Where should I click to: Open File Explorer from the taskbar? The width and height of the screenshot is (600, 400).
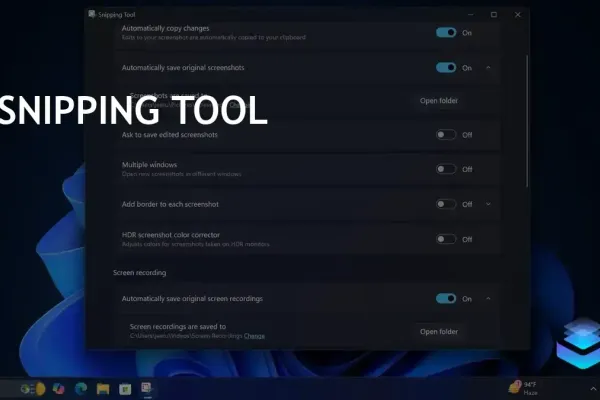point(103,389)
